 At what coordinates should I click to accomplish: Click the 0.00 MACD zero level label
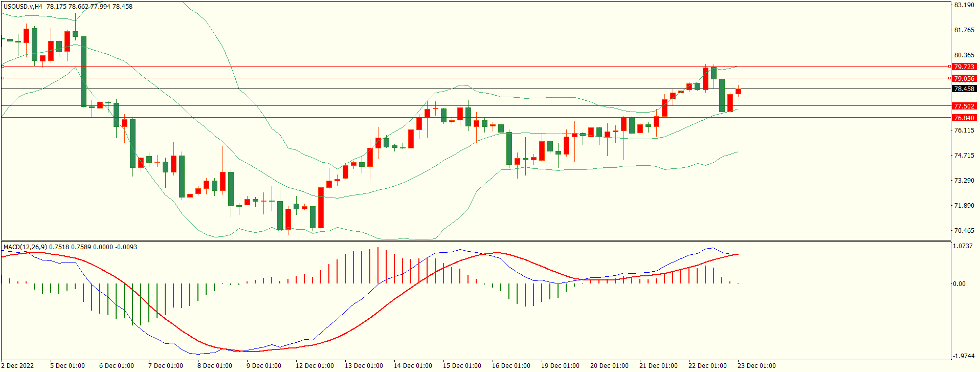[960, 284]
